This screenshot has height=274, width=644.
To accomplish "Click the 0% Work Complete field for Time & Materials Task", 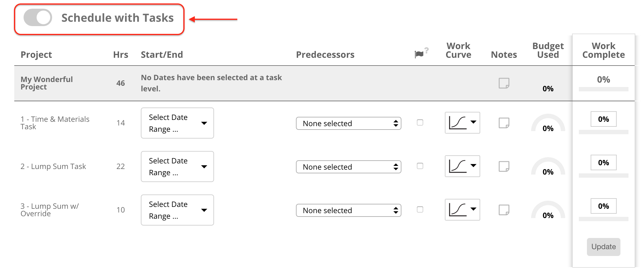I will tap(603, 119).
